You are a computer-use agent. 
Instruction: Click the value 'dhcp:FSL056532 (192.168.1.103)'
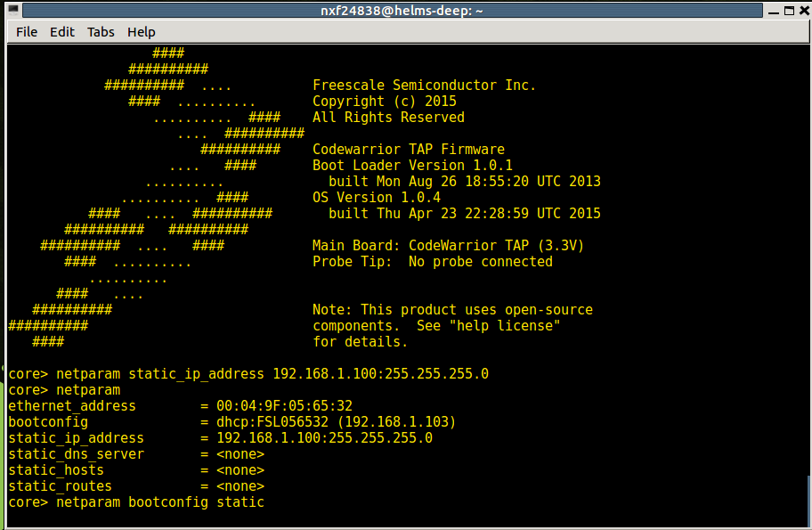pyautogui.click(x=336, y=422)
